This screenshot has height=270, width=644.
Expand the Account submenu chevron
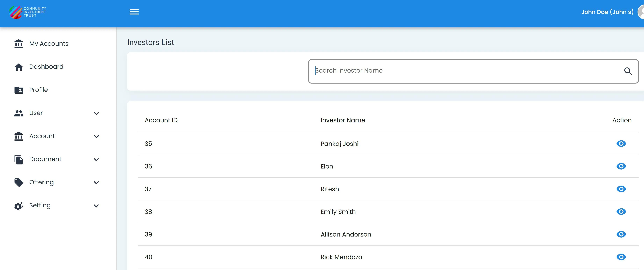(96, 136)
